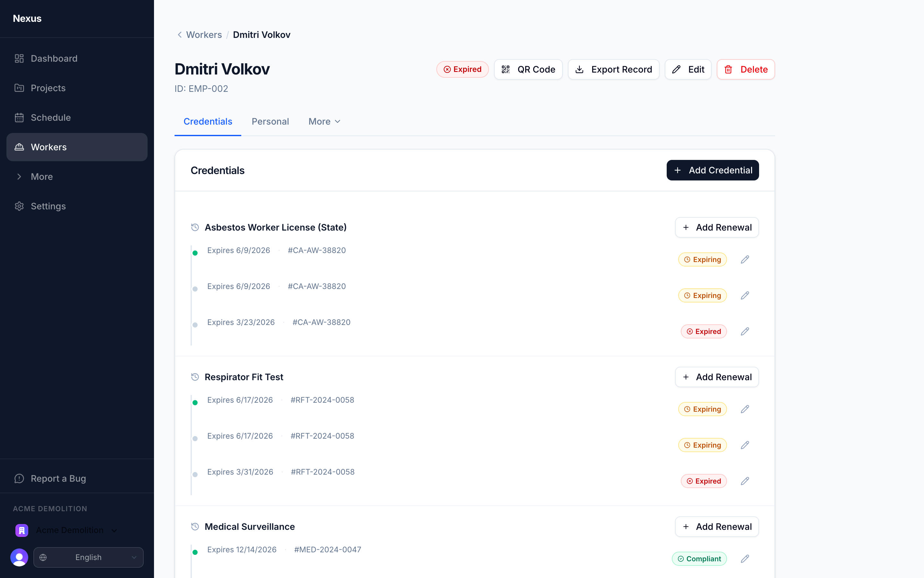924x578 pixels.
Task: Click the Export Record button
Action: coord(613,69)
